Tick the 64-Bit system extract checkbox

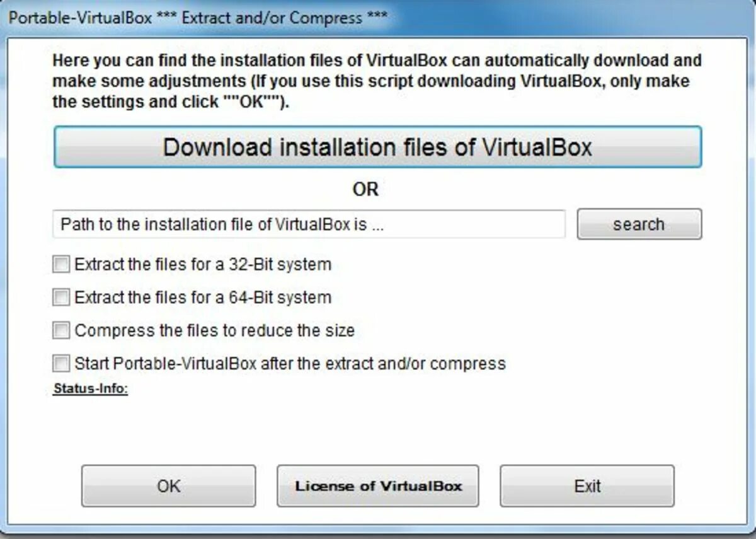point(61,298)
